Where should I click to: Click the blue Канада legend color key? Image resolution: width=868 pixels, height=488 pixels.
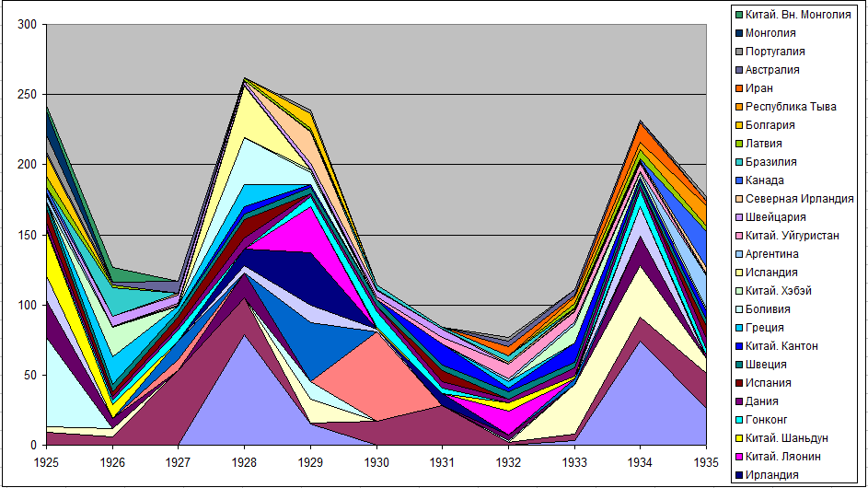tap(739, 180)
